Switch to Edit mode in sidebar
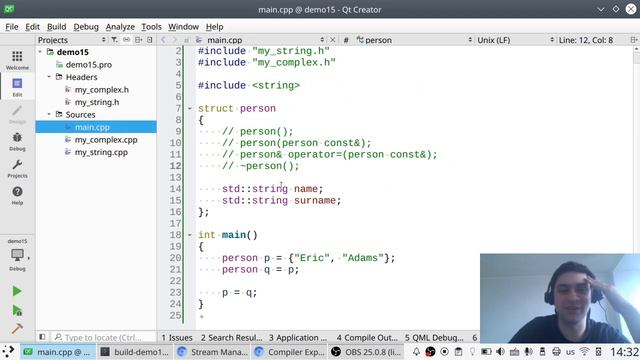Screen dimensions: 640x360 17,87
